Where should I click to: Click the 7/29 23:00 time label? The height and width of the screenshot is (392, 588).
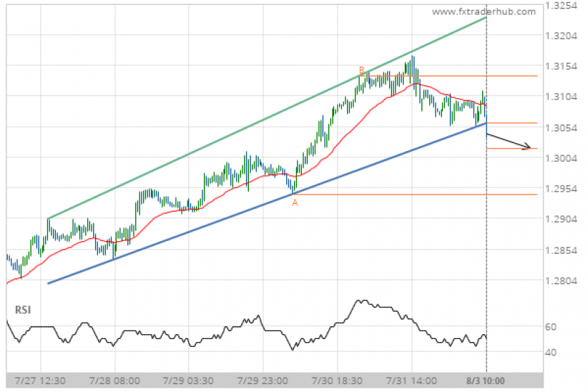click(263, 381)
